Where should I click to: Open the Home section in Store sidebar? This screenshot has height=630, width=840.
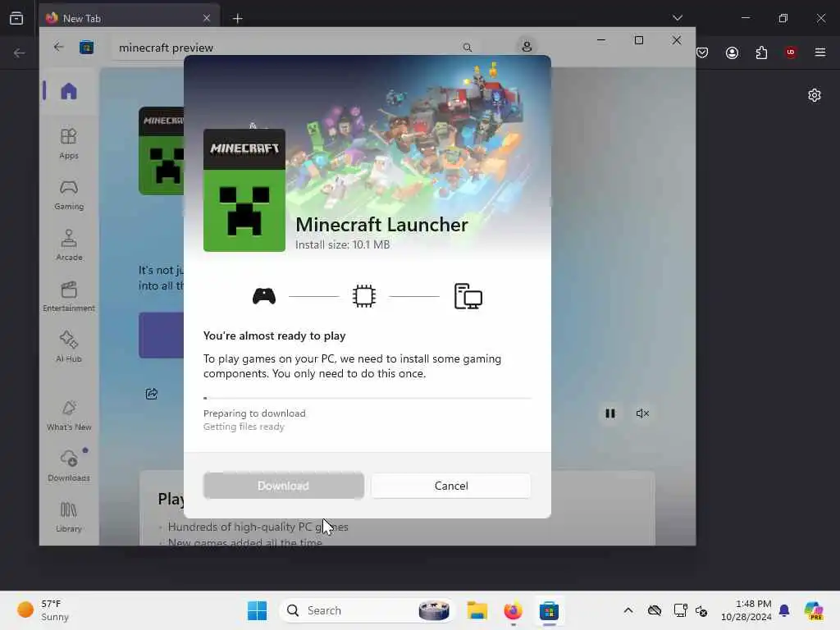[69, 91]
